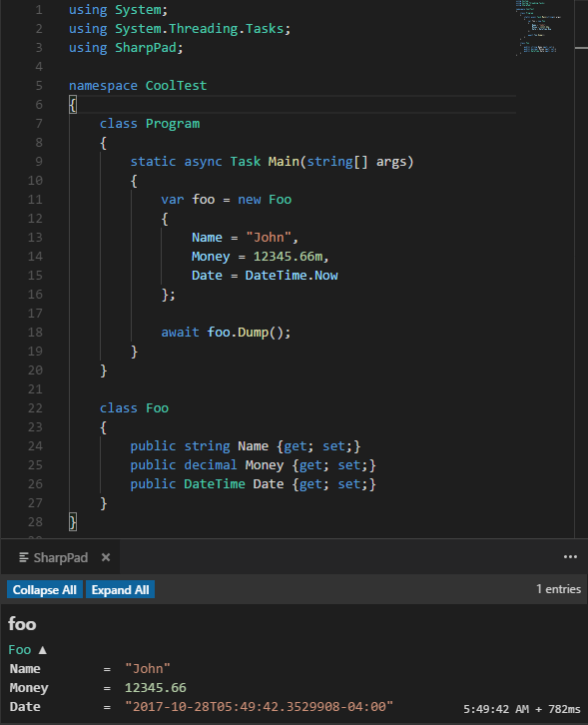Select the SharpPad tab
This screenshot has height=725, width=588.
(60, 557)
